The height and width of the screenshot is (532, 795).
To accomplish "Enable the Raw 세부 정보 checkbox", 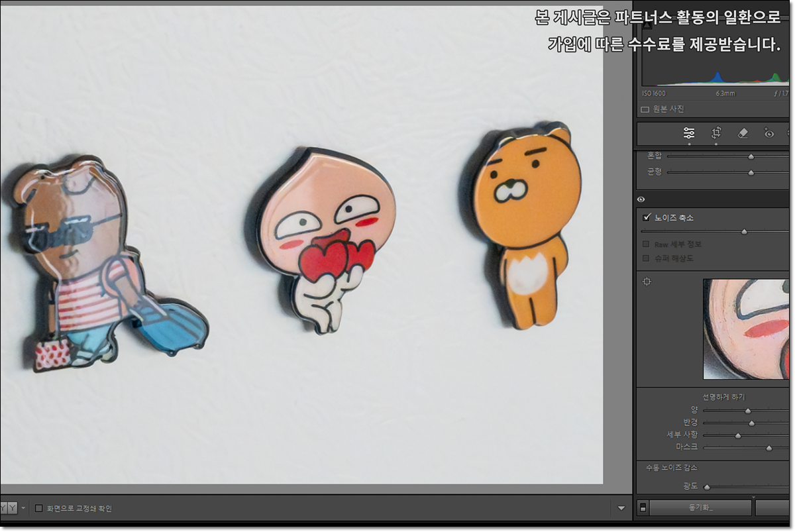I will tap(646, 244).
